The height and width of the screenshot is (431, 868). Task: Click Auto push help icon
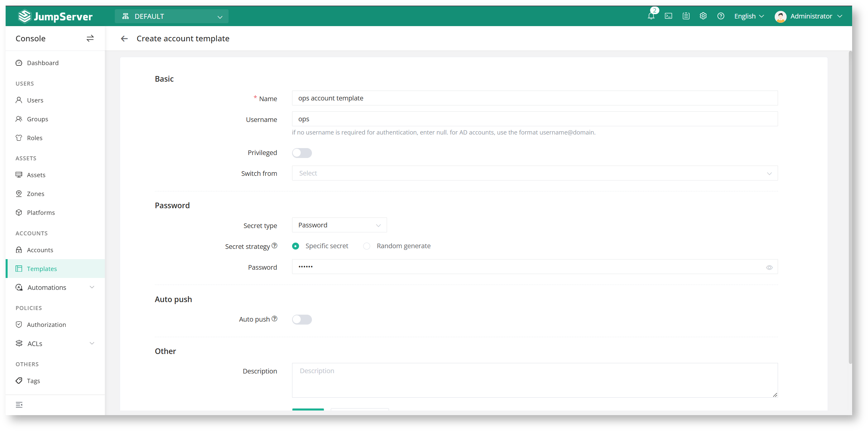point(275,319)
